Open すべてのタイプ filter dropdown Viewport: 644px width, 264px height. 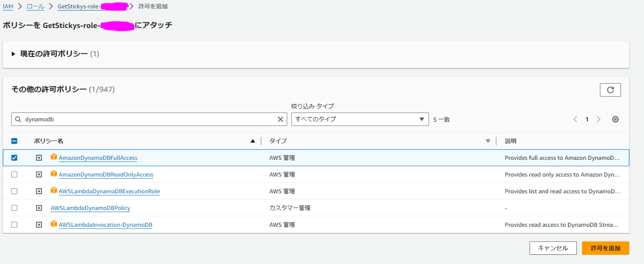coord(360,119)
